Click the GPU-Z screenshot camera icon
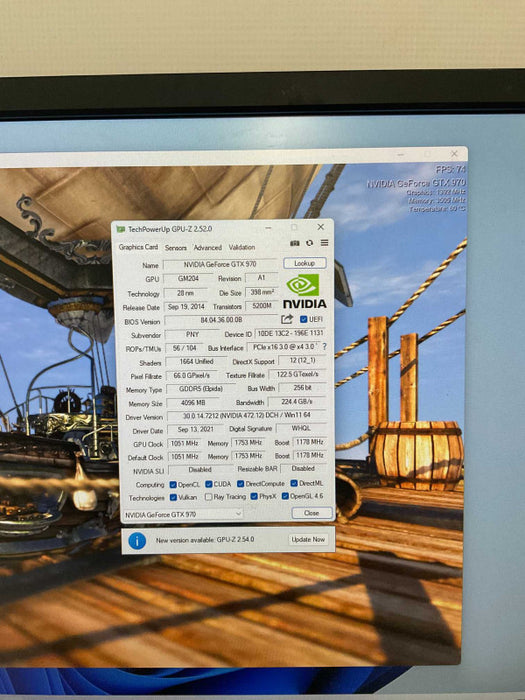Screen dimensions: 525x700 (x=295, y=243)
